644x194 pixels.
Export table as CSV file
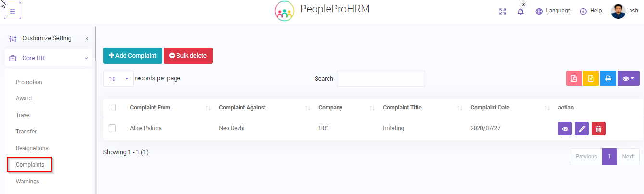[x=591, y=79]
